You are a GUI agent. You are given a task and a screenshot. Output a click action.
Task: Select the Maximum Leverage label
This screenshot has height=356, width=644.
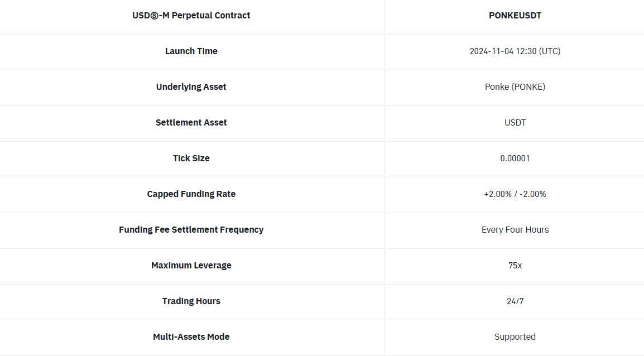[191, 266]
